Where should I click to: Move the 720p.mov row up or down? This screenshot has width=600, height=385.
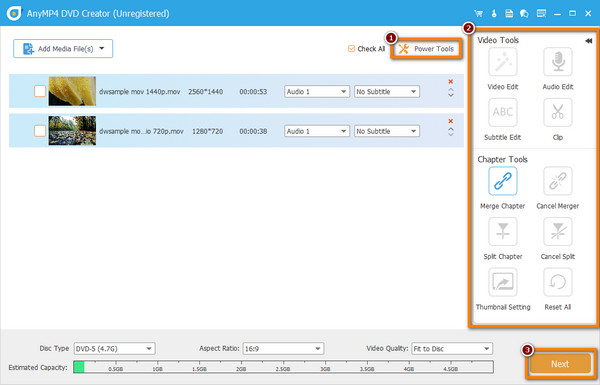coord(451,132)
